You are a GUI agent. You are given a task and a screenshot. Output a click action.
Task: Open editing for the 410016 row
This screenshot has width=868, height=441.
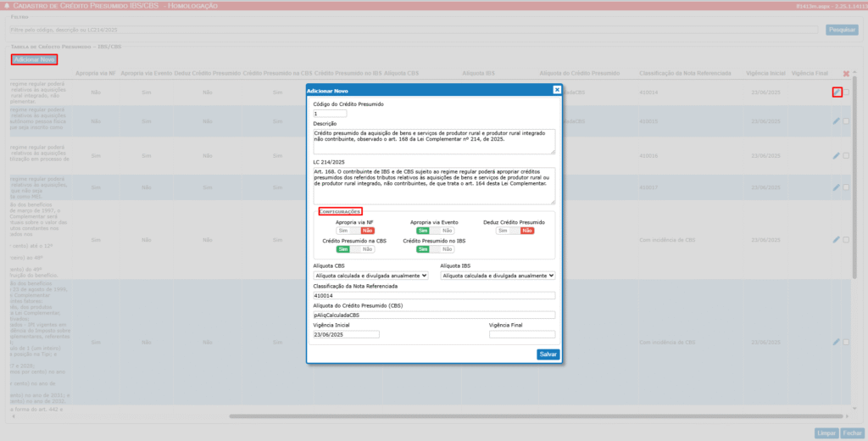(837, 155)
